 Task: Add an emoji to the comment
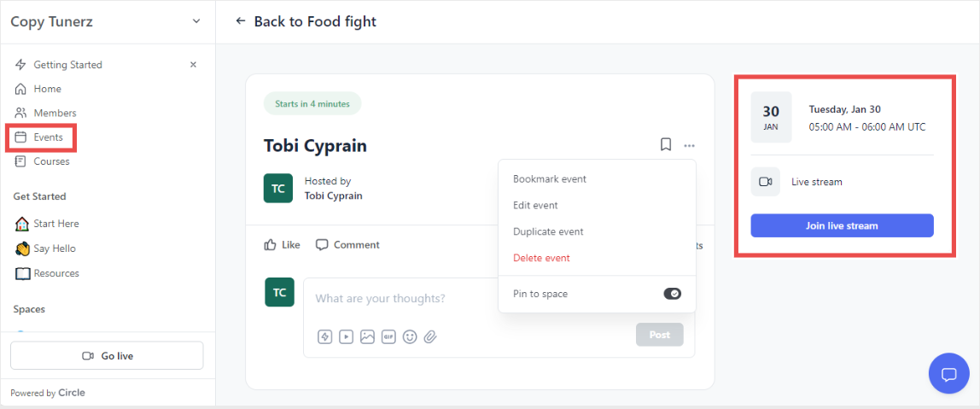(x=410, y=336)
